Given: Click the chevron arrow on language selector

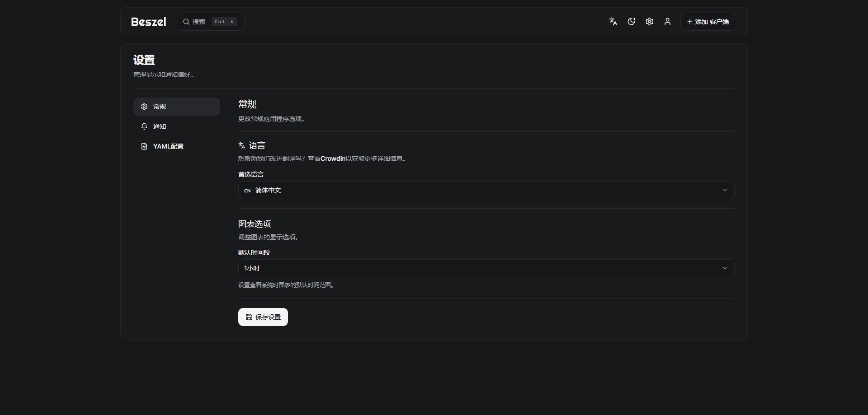Looking at the screenshot, I should click(725, 190).
